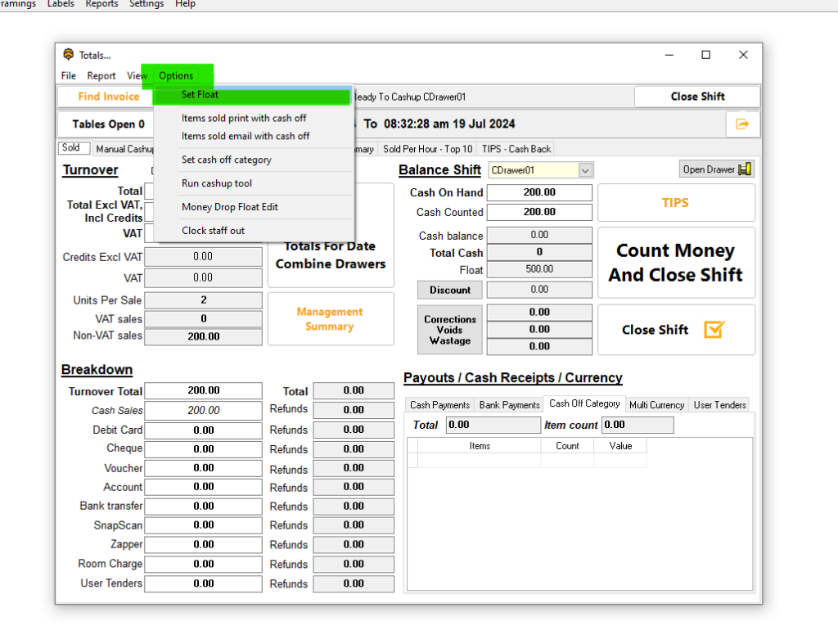Click the Room Charge amount field
The width and height of the screenshot is (838, 644).
[x=203, y=564]
